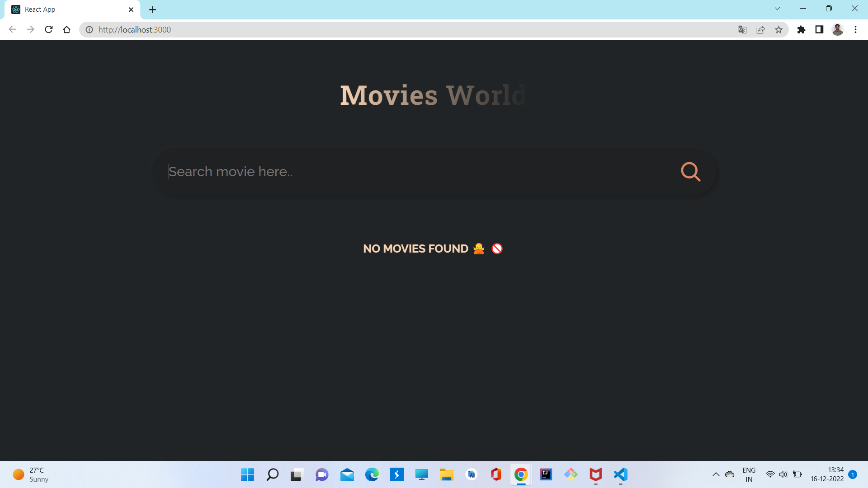This screenshot has width=868, height=488.
Task: Expand the tab search chevron
Action: coord(777,9)
